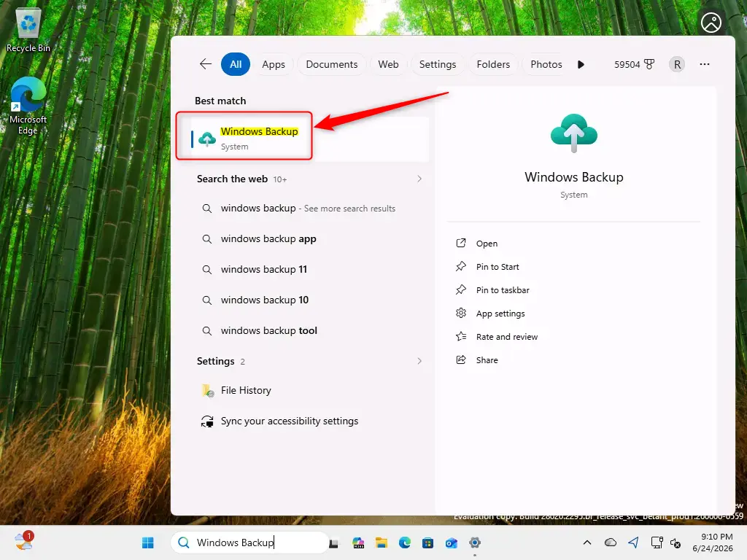Switch to the Documents filter tab
Viewport: 747px width, 560px height.
click(x=332, y=64)
